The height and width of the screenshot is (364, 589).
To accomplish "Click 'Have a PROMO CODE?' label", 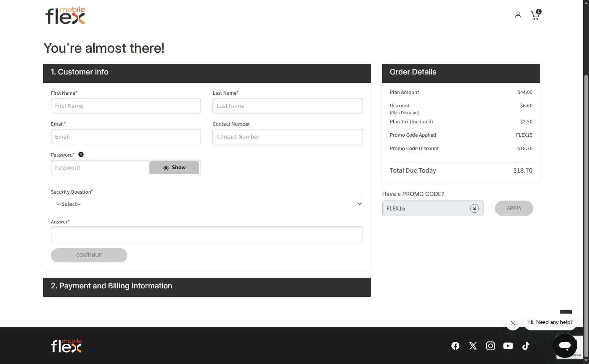I will coord(413,194).
